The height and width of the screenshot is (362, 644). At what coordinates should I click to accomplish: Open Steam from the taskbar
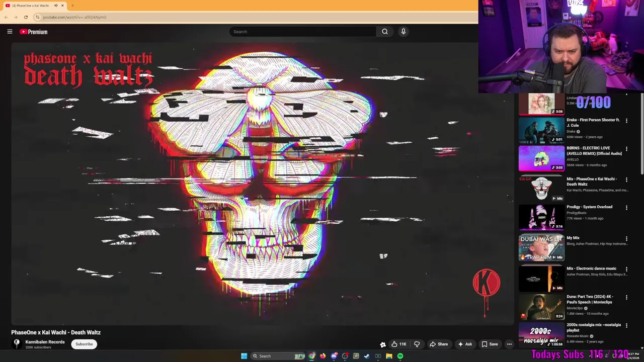click(367, 356)
